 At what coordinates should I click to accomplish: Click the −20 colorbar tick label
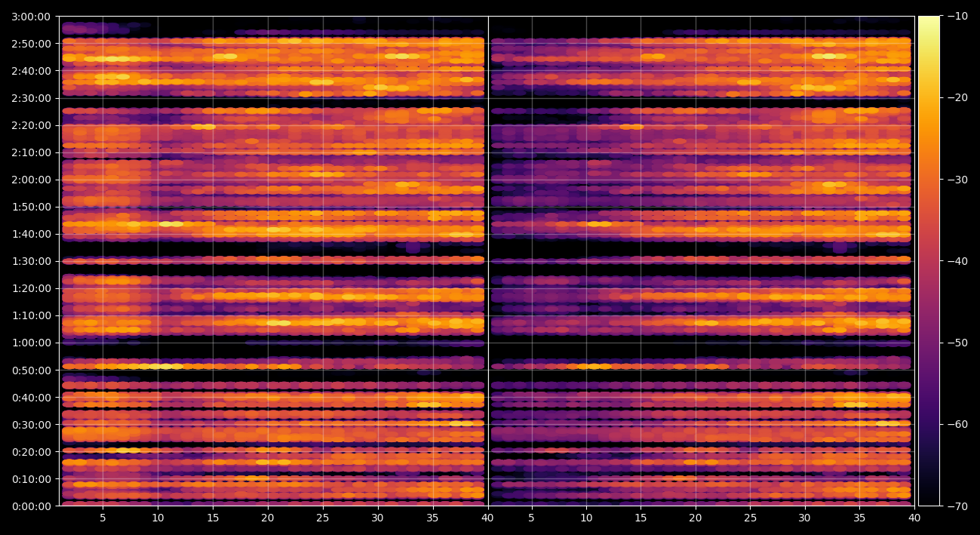click(x=957, y=98)
